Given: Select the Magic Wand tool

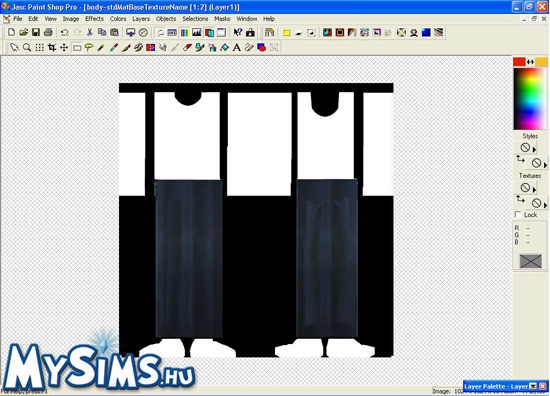Looking at the screenshot, I should pyautogui.click(x=101, y=47).
